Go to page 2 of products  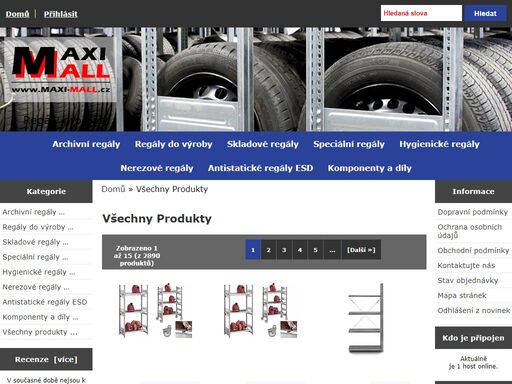click(x=268, y=250)
